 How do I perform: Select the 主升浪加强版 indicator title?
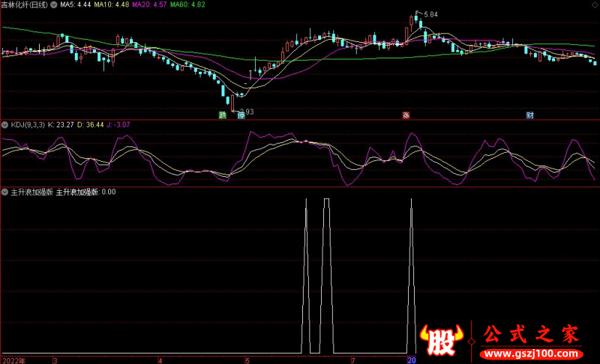pyautogui.click(x=30, y=192)
